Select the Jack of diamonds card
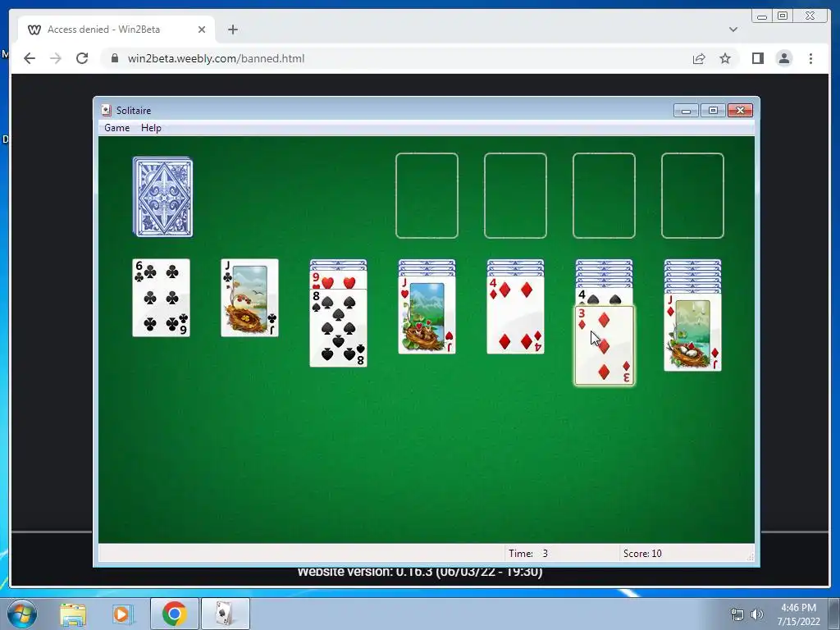This screenshot has width=840, height=630. click(692, 332)
